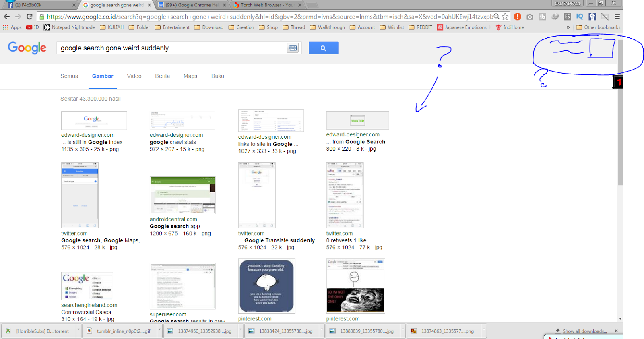The width and height of the screenshot is (644, 339).
Task: Open the dancing quote pinterest thumbnail
Action: pos(266,286)
